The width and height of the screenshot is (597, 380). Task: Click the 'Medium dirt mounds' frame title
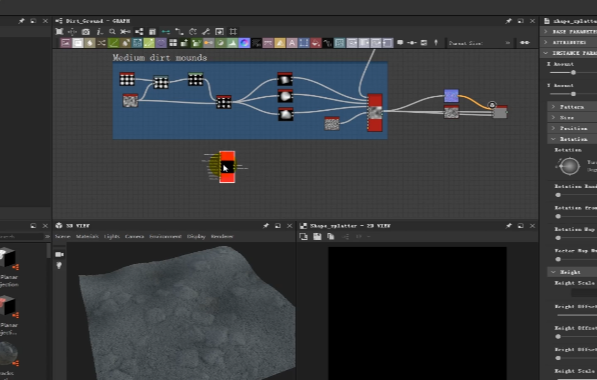(160, 57)
